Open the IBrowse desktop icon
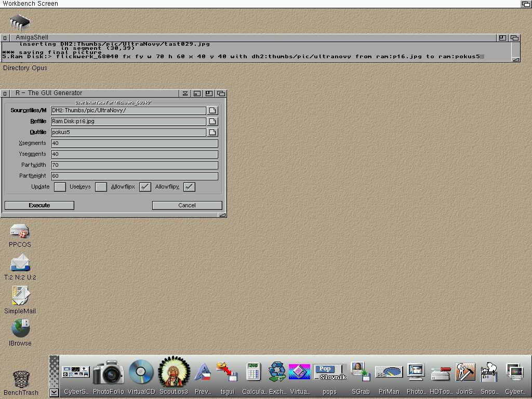This screenshot has width=532, height=399. (20, 329)
